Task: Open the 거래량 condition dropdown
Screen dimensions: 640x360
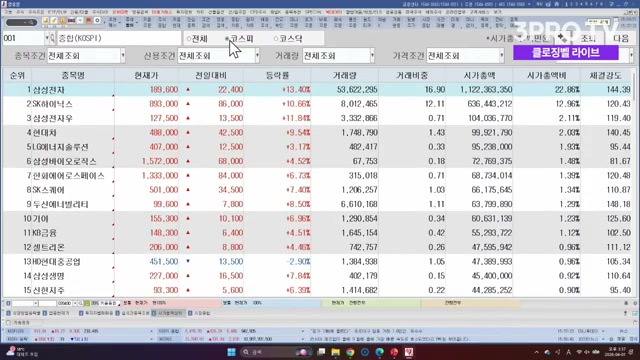Action: pyautogui.click(x=372, y=56)
